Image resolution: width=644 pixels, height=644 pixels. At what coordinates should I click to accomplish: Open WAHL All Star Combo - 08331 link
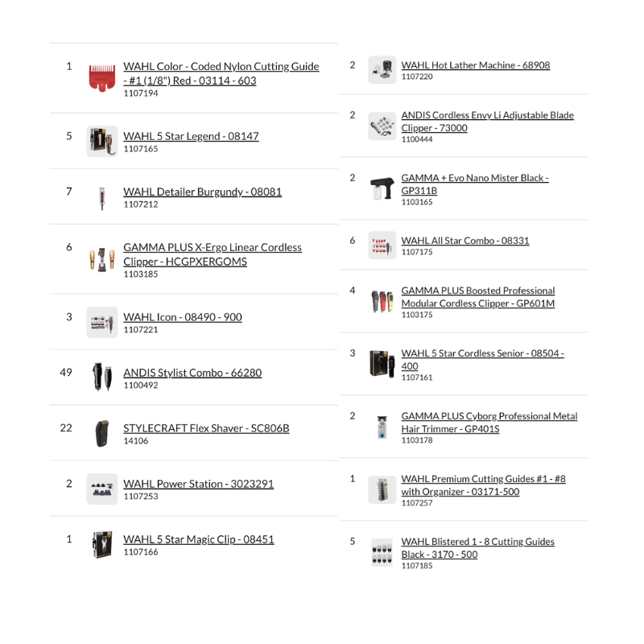click(465, 241)
